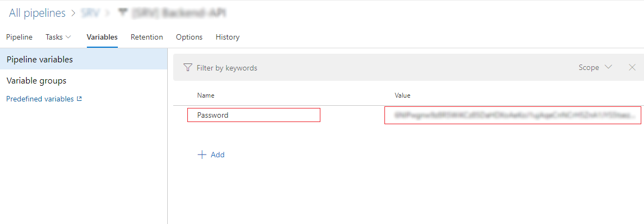Click the Password variable name field
Viewport: 644px width, 224px height.
point(254,115)
